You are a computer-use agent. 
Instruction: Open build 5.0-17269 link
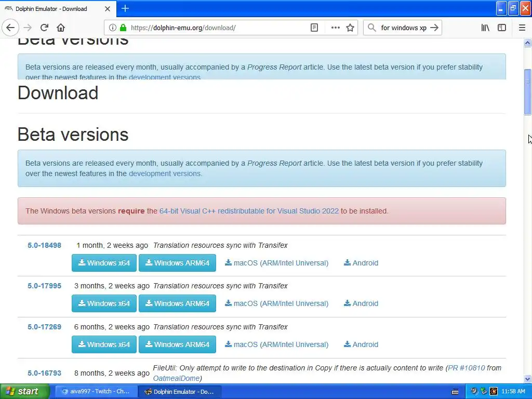[x=45, y=327]
